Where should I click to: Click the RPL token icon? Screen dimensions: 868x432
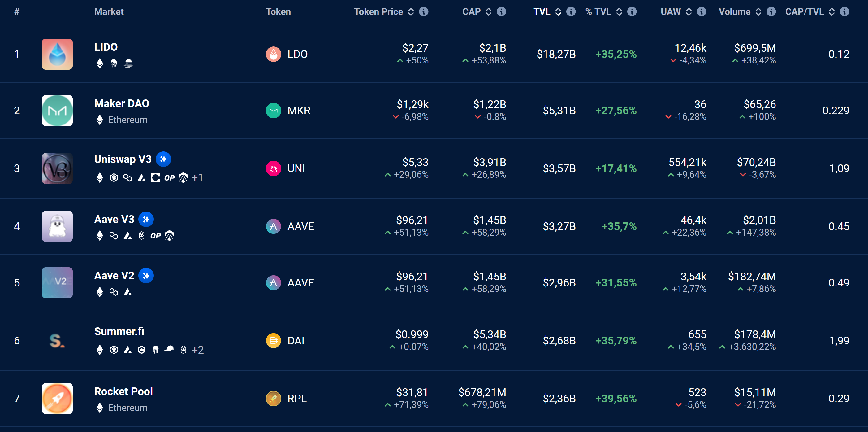coord(274,398)
